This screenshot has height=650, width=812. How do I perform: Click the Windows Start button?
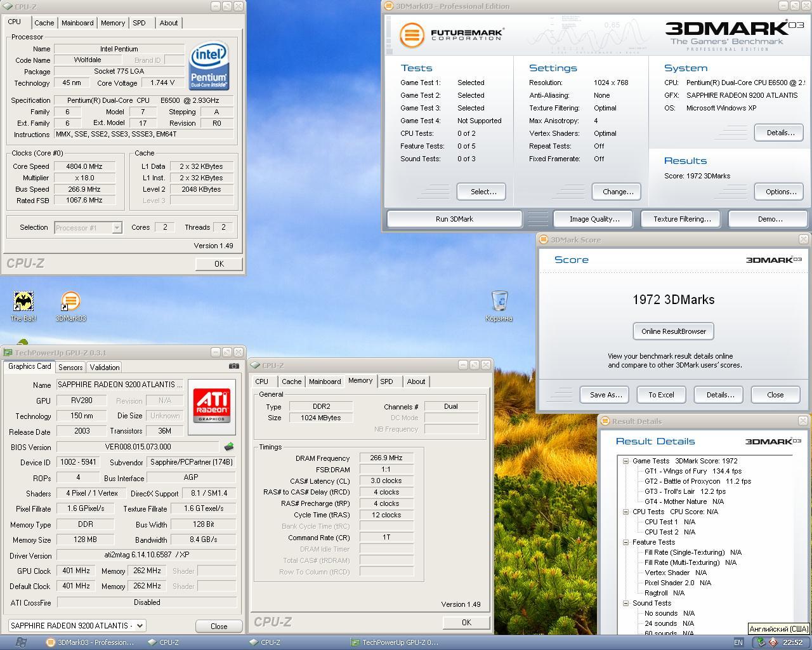(x=20, y=642)
